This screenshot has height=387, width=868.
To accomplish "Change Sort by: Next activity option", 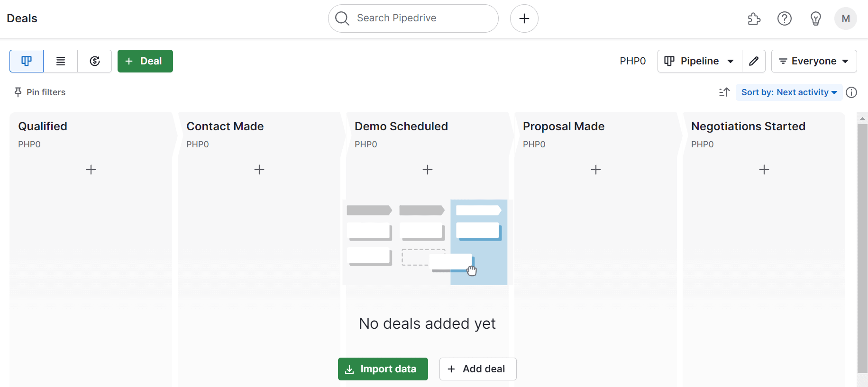I will 788,92.
